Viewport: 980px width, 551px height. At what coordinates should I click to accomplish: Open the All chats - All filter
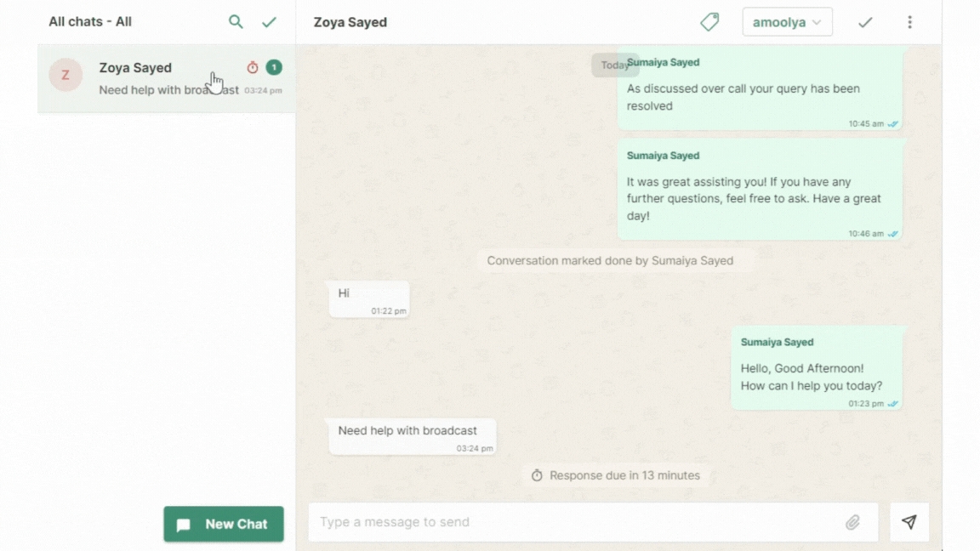pos(90,22)
